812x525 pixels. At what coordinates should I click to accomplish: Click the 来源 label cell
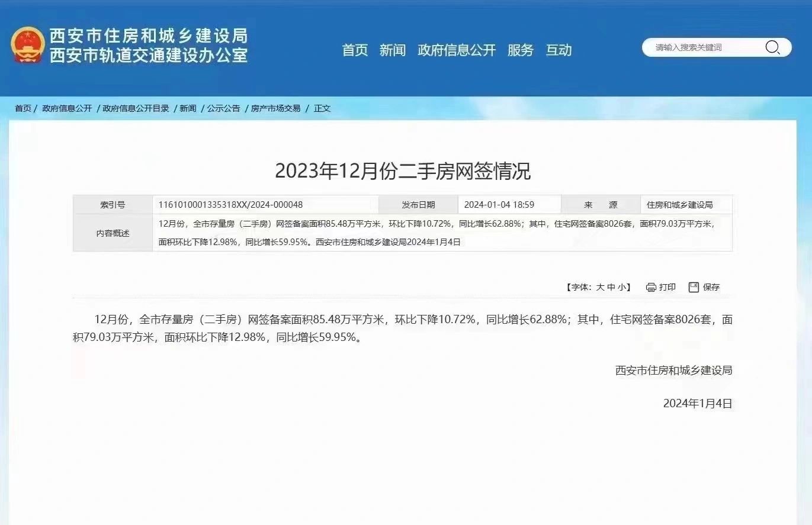pyautogui.click(x=601, y=205)
